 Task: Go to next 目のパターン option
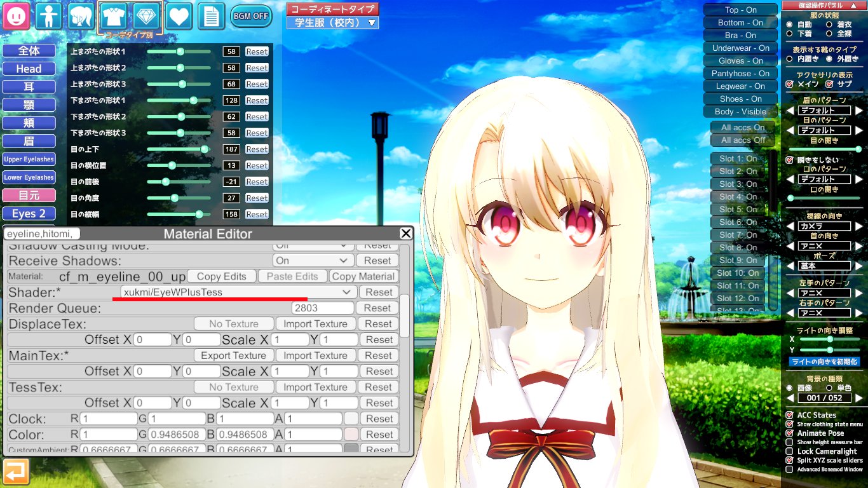pyautogui.click(x=858, y=130)
